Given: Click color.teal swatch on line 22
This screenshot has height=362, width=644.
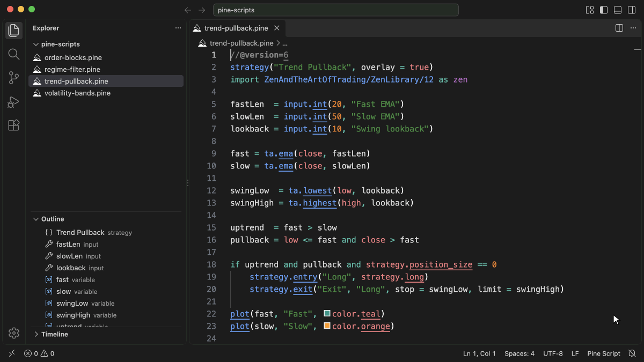Looking at the screenshot, I should (327, 313).
